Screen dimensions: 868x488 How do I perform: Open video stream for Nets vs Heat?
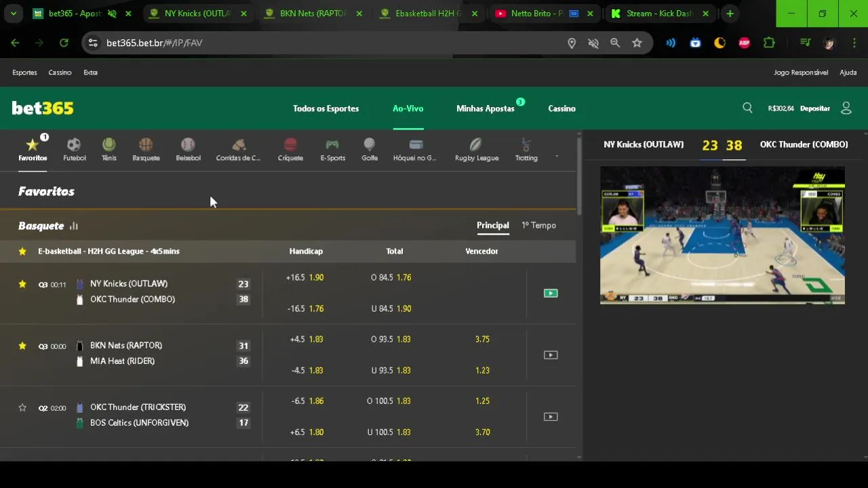click(551, 355)
